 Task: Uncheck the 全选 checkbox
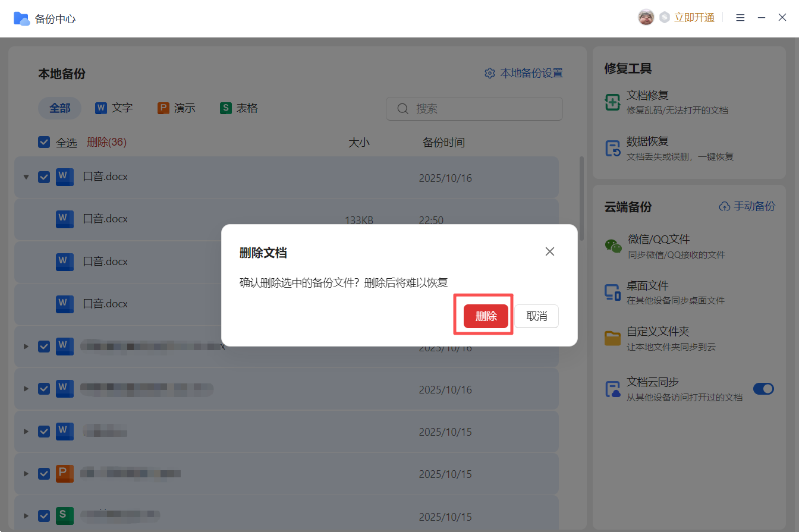(x=44, y=142)
